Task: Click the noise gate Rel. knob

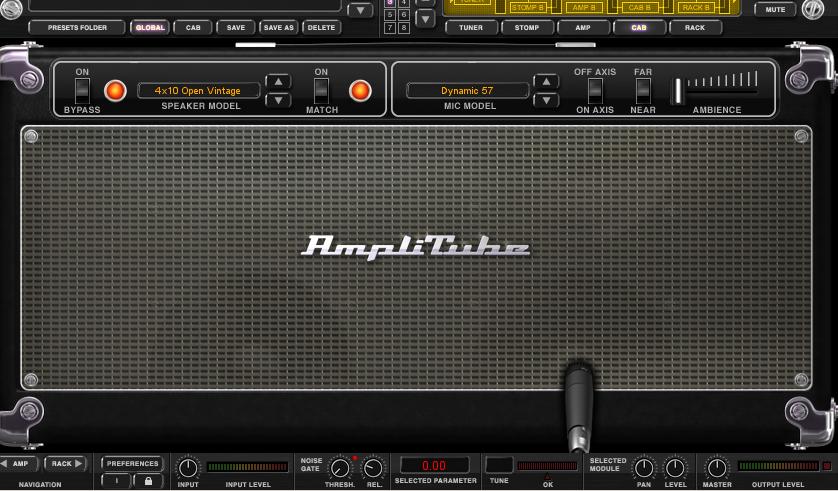Action: pyautogui.click(x=373, y=468)
